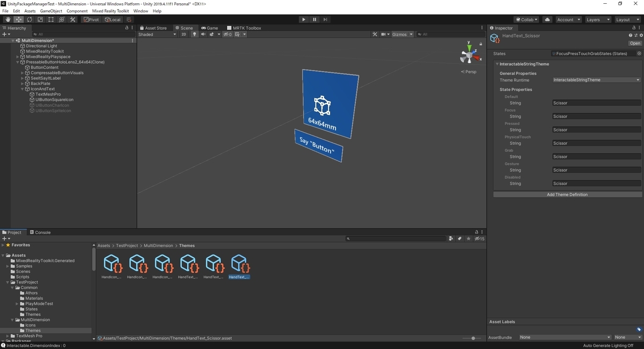The image size is (644, 349).
Task: Click Add Theme Definition button
Action: tap(567, 194)
